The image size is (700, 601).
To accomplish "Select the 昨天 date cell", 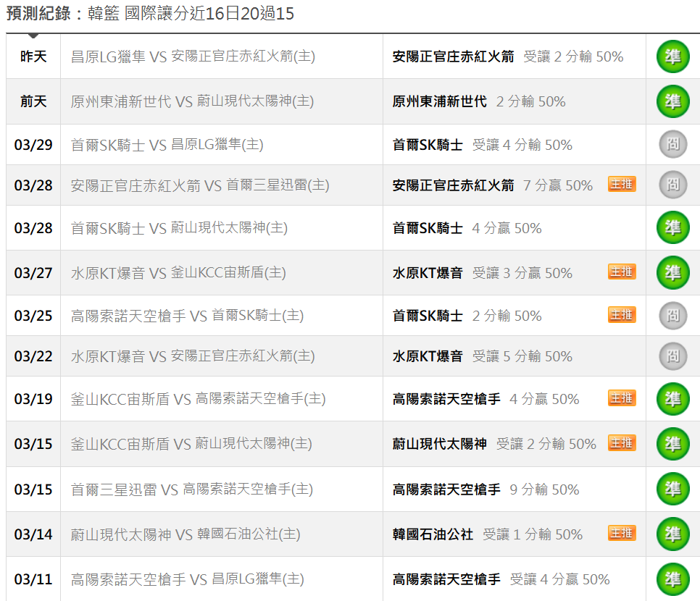I will (x=33, y=56).
